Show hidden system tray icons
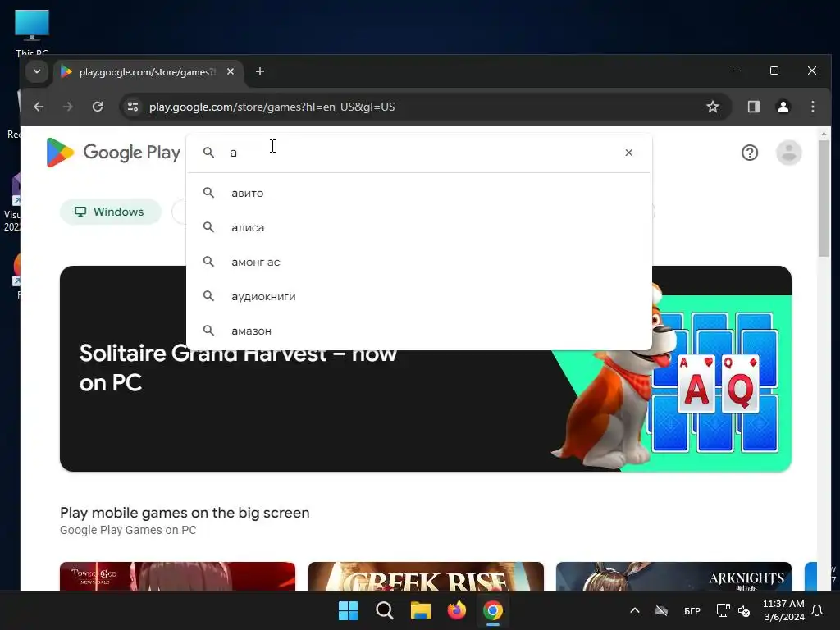The image size is (840, 630). [635, 610]
